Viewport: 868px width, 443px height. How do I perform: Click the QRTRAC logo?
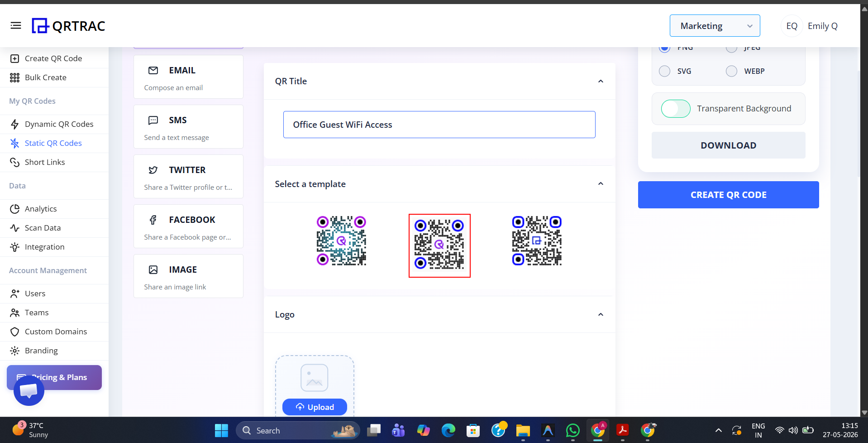coord(68,26)
